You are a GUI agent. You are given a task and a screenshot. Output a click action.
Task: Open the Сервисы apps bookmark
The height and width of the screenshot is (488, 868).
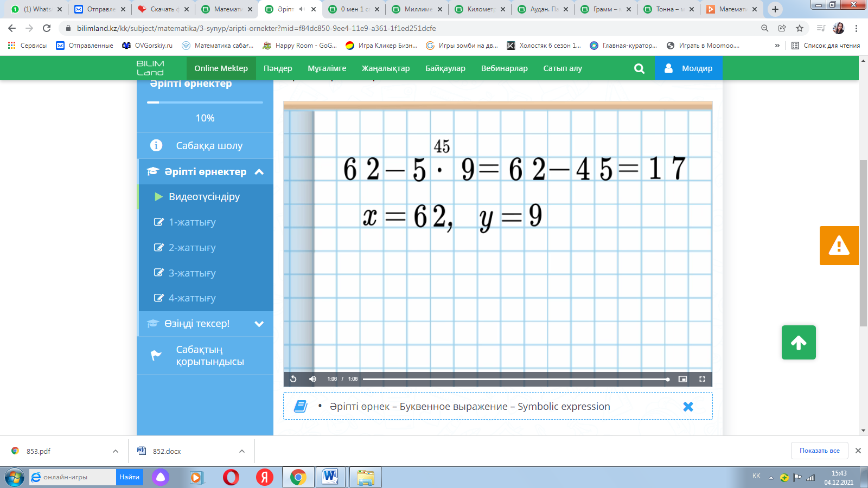coord(27,46)
